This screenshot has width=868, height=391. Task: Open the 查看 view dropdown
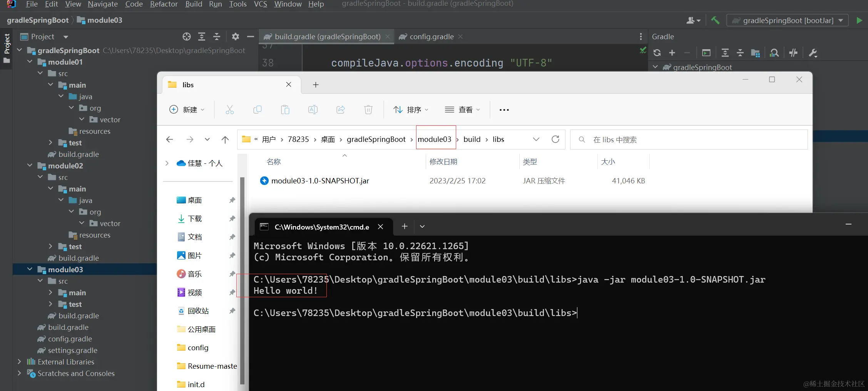[463, 110]
